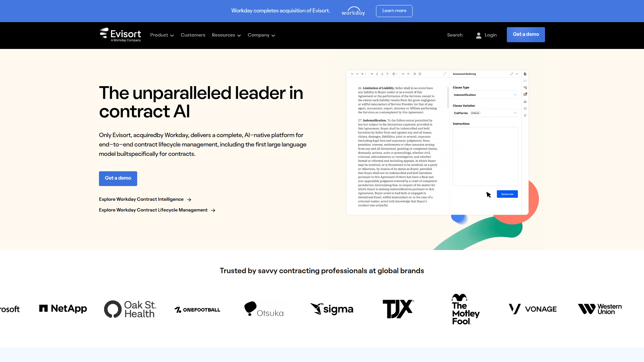Expand the Automated Redlining panel
Image resolution: width=644 pixels, height=362 pixels.
512,74
